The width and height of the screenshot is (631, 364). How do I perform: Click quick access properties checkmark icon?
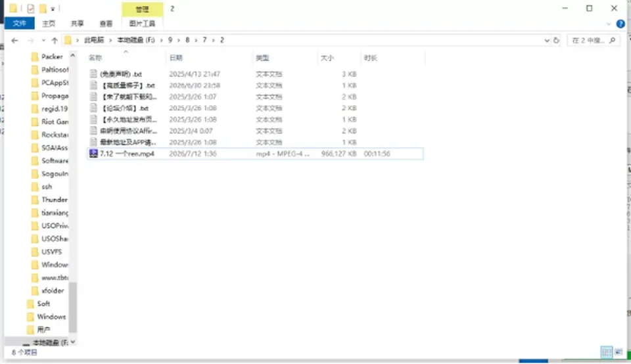[31, 9]
